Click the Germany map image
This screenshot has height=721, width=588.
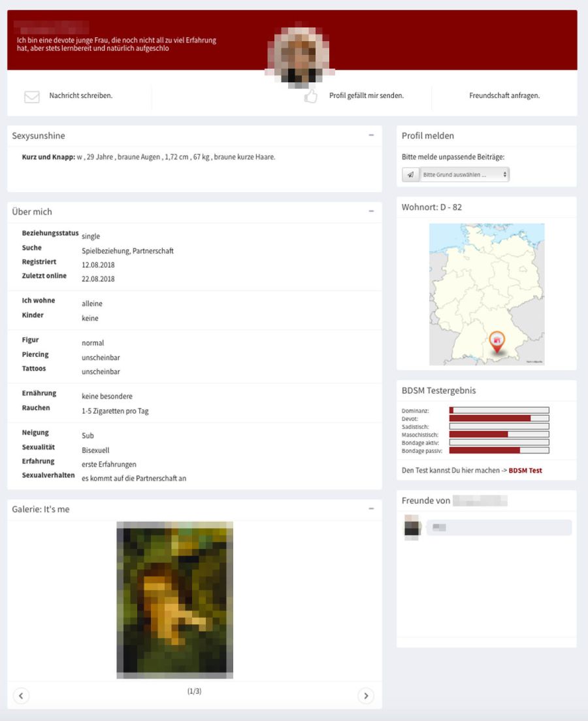point(487,294)
